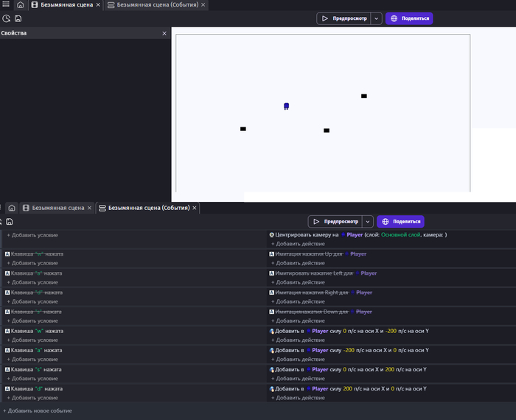Viewport: 516px width, 420px height.
Task: Click force icon of the -200 on Y axis action
Action: 272,331
